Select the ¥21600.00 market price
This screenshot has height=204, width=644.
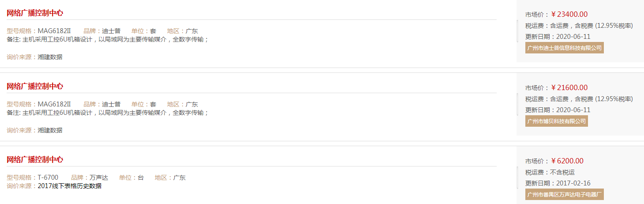569,87
